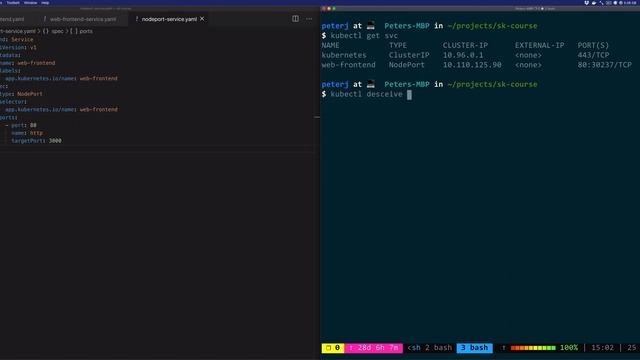
Task: Click the Dropbox icon in the macOS menu bar
Action: pos(587,2)
